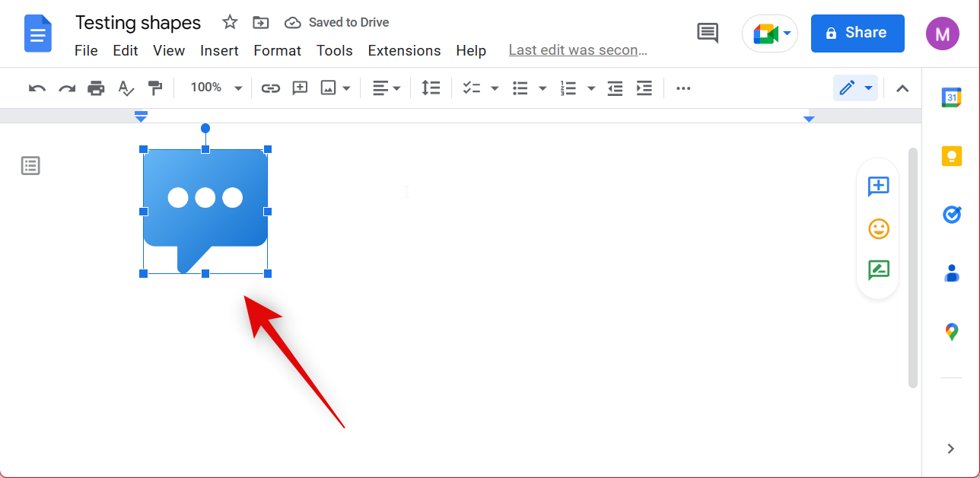The image size is (980, 478).
Task: Add a comment from the toolbar icon
Action: pos(301,88)
